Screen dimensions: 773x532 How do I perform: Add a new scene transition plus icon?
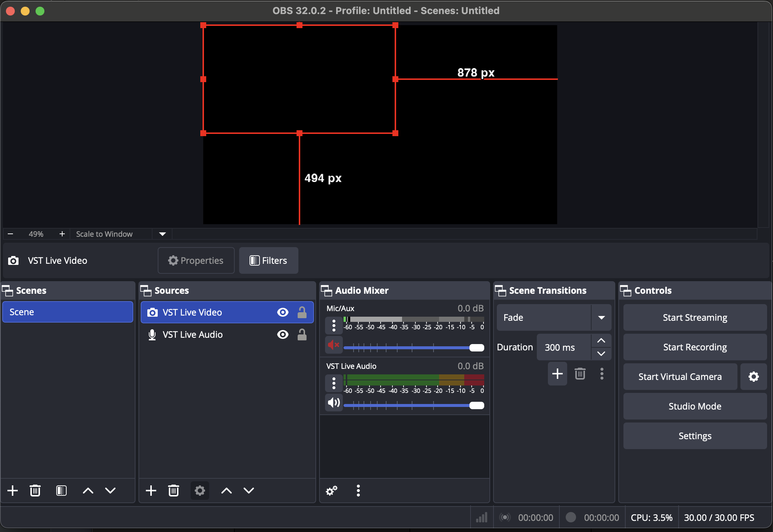(x=557, y=374)
